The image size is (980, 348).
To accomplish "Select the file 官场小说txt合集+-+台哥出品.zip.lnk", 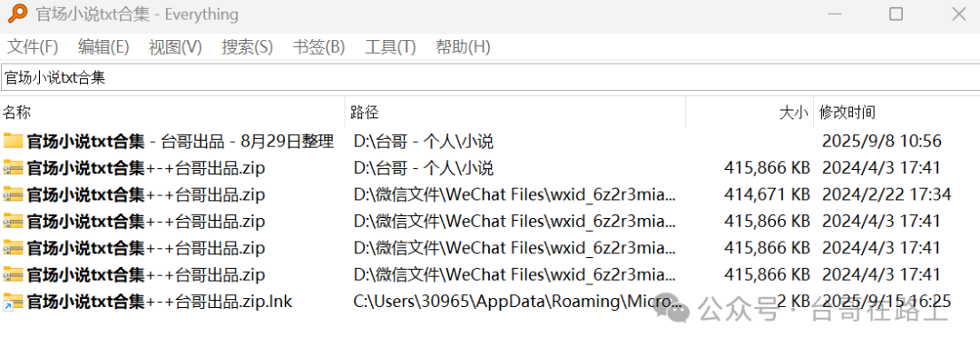I will pyautogui.click(x=160, y=302).
